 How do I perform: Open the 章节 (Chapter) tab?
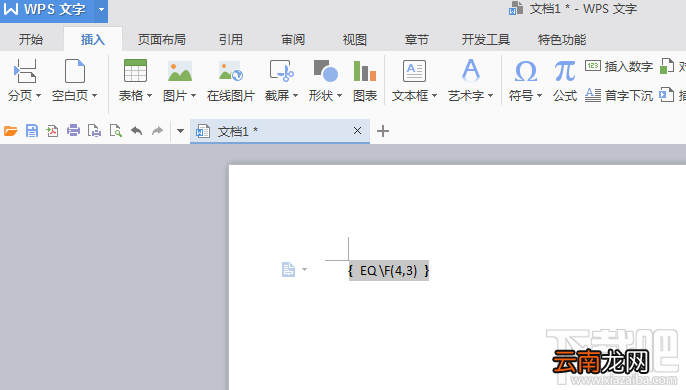[x=416, y=40]
